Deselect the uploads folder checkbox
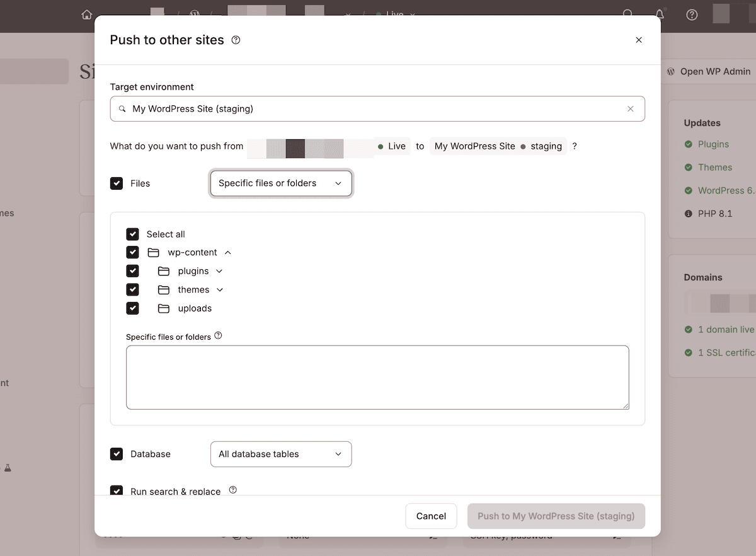The image size is (756, 556). click(133, 308)
